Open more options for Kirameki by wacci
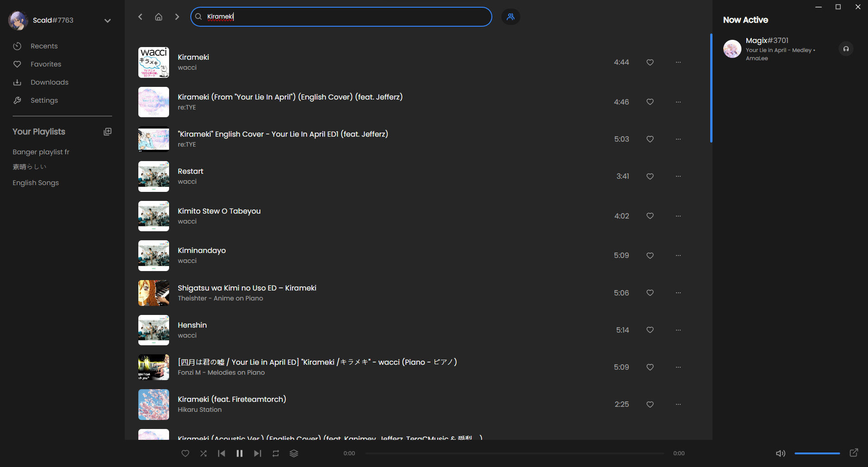Image resolution: width=868 pixels, height=467 pixels. pos(678,62)
